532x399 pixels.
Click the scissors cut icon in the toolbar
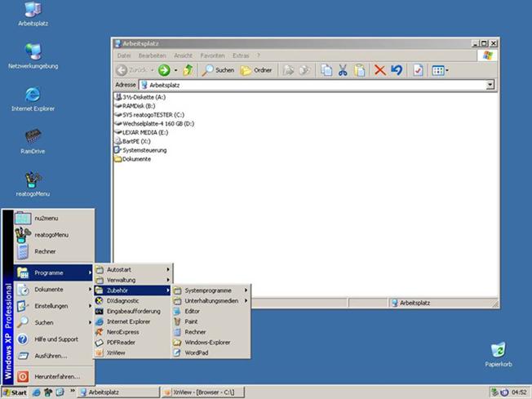(x=343, y=70)
